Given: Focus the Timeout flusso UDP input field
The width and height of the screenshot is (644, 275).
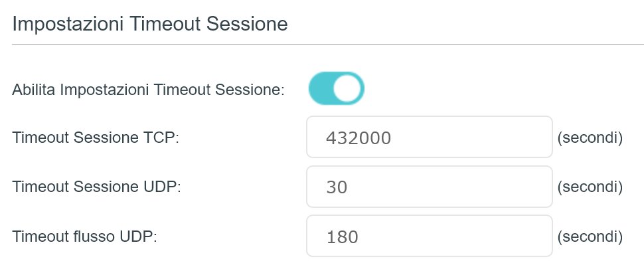Looking at the screenshot, I should [x=429, y=236].
